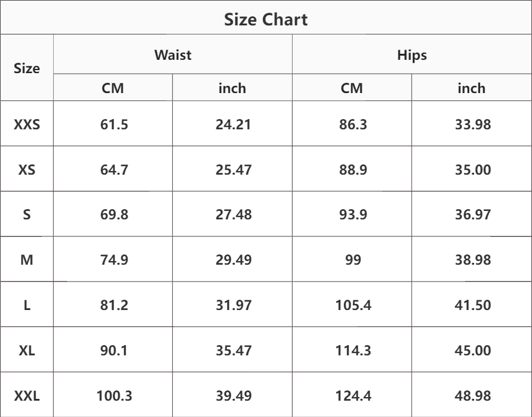Click hips value 105.4 cm
This screenshot has height=417, width=532.
click(353, 306)
